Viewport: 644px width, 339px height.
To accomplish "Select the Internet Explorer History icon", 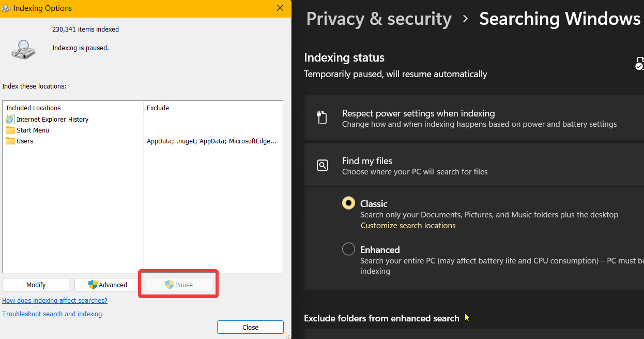I will pyautogui.click(x=10, y=119).
